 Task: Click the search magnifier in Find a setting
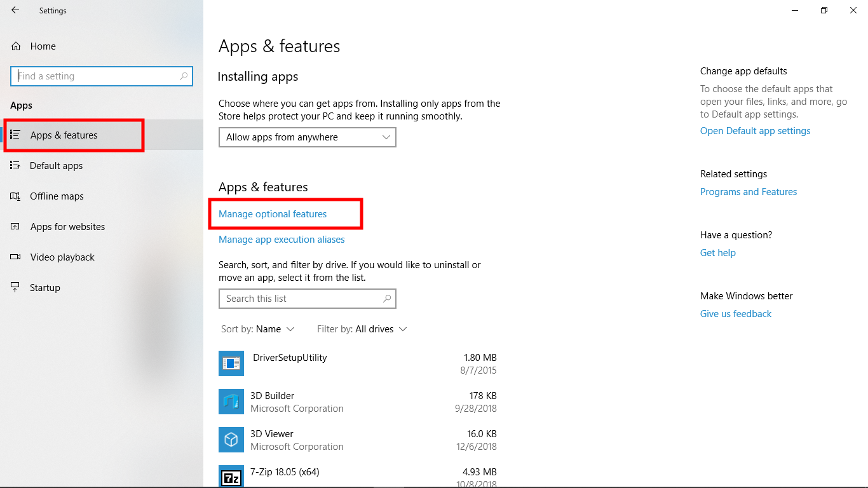(184, 76)
